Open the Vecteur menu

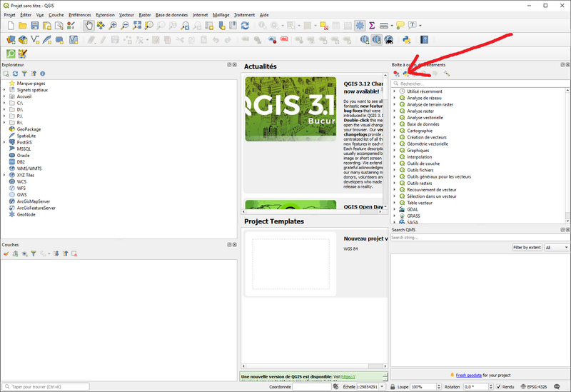tap(126, 14)
